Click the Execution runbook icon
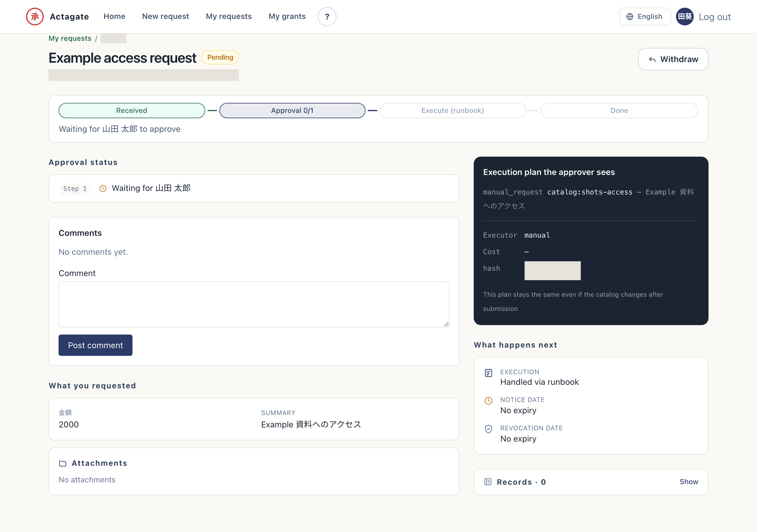 pyautogui.click(x=488, y=373)
